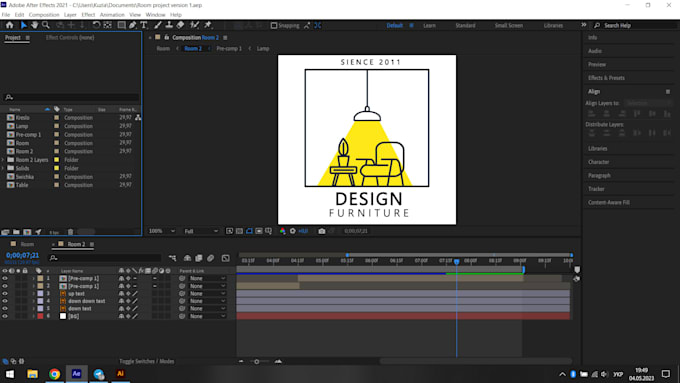Expand the up text layer properties
This screenshot has height=383, width=680.
tap(33, 294)
